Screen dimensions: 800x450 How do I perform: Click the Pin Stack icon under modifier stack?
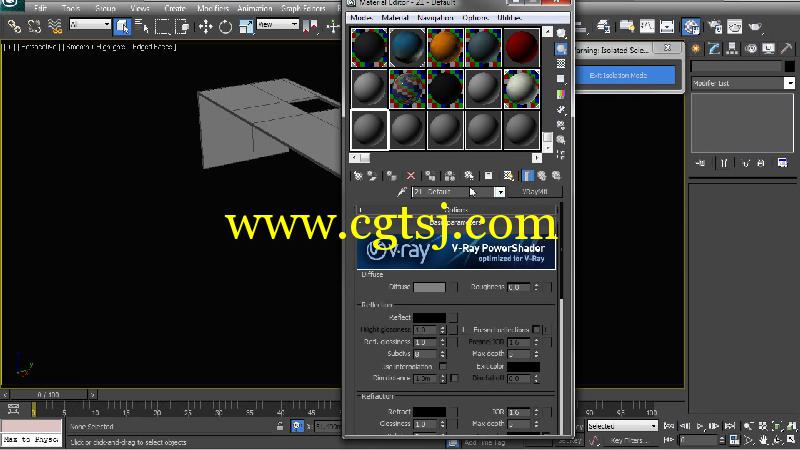pyautogui.click(x=701, y=163)
